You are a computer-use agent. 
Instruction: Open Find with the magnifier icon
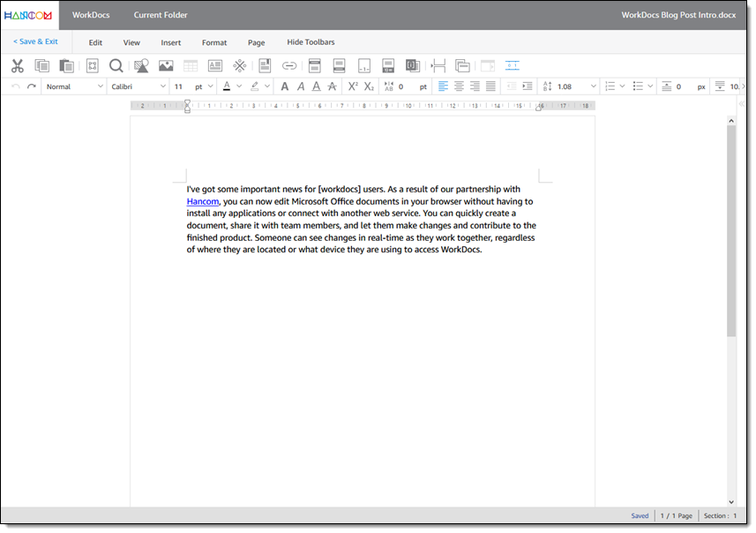[x=116, y=65]
